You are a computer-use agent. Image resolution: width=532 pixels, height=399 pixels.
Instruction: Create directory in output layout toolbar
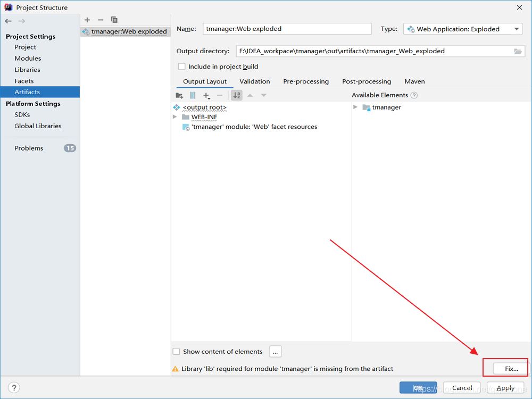click(179, 95)
